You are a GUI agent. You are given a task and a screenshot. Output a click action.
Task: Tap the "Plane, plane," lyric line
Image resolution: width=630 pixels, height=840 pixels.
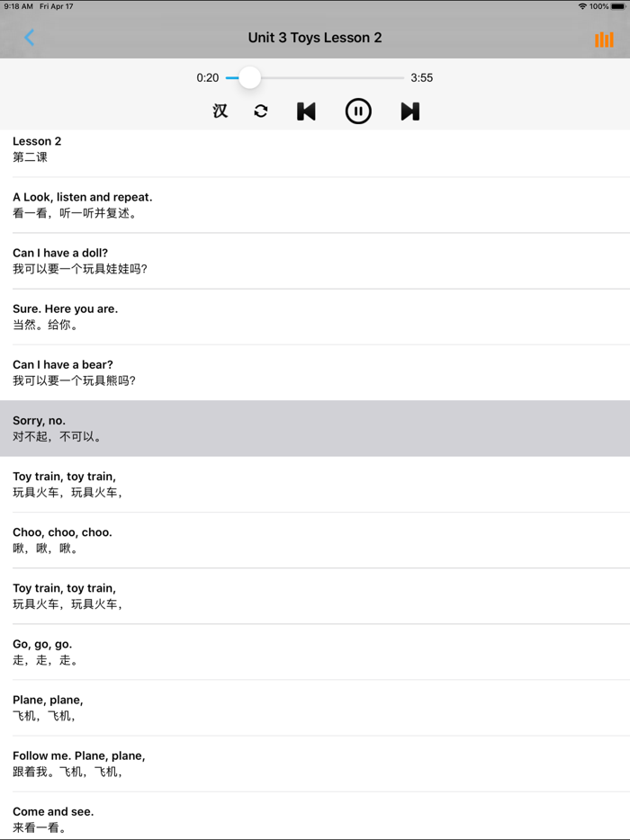(x=49, y=707)
